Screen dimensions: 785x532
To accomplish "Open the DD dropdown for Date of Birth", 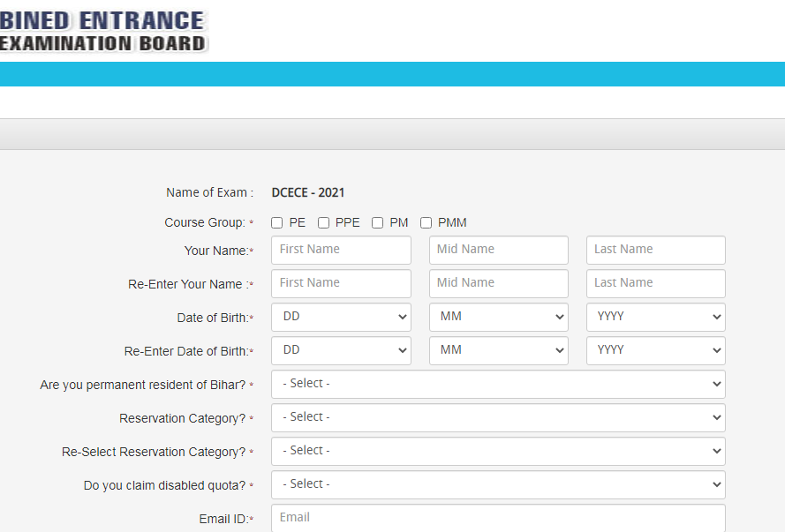I will [x=341, y=317].
